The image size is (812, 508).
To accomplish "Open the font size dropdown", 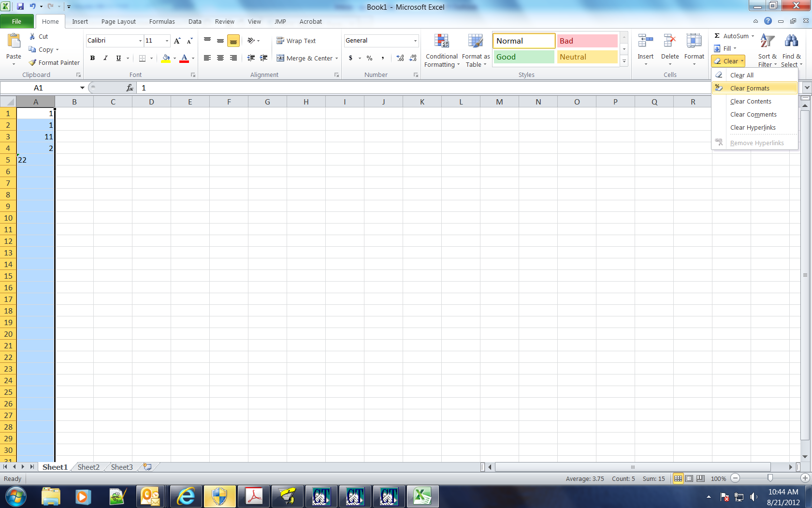I will pyautogui.click(x=166, y=41).
